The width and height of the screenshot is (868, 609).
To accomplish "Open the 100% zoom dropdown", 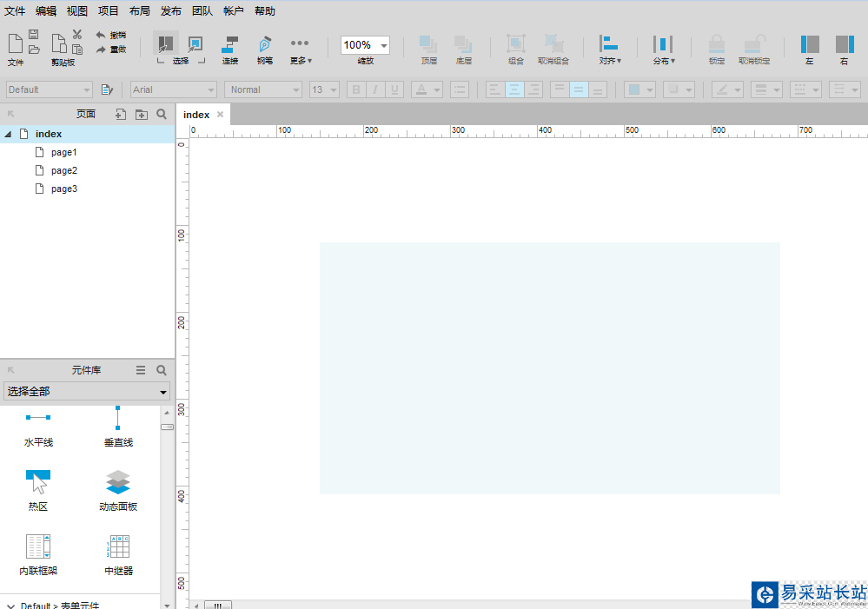I will click(384, 45).
